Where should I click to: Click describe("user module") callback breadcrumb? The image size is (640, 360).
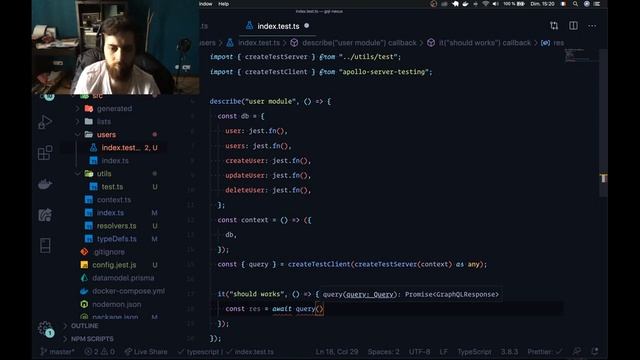[359, 42]
